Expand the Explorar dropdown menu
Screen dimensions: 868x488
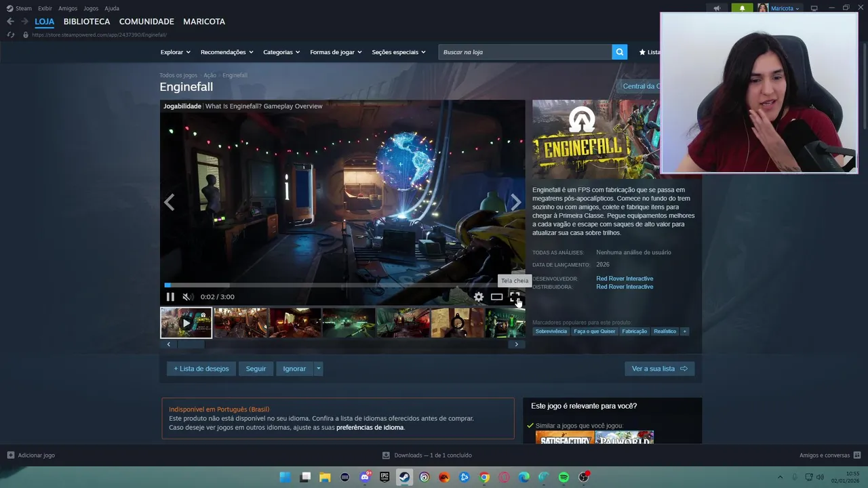176,52
